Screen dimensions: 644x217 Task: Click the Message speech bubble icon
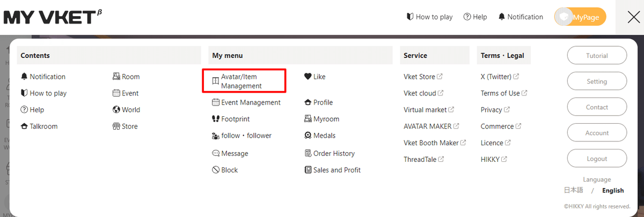(x=216, y=153)
